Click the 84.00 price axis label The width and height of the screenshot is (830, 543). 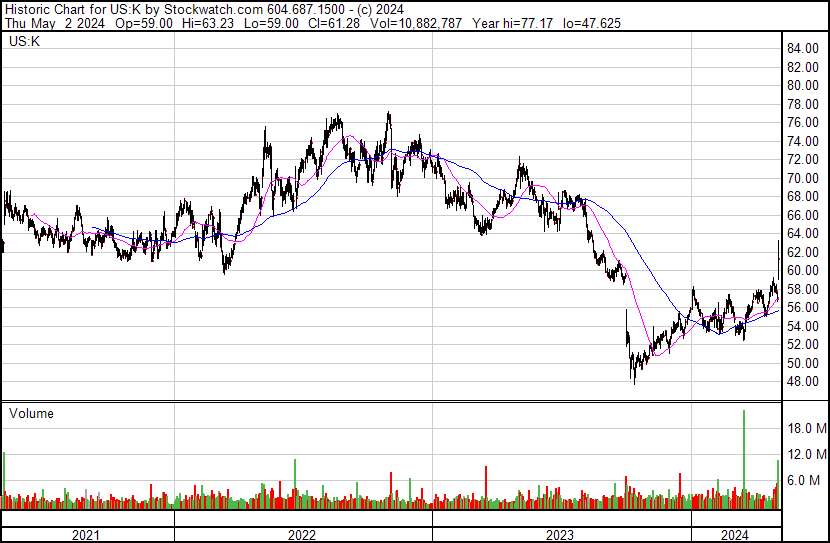point(803,49)
